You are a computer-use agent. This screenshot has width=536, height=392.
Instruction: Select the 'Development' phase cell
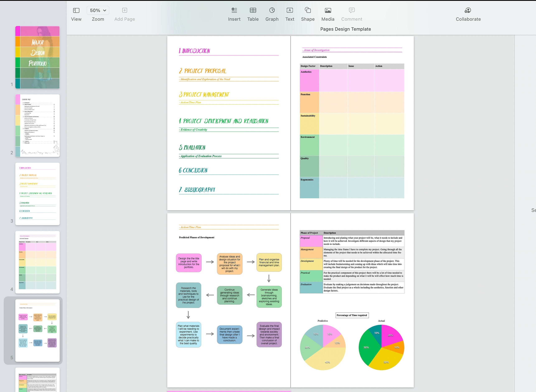click(311, 264)
